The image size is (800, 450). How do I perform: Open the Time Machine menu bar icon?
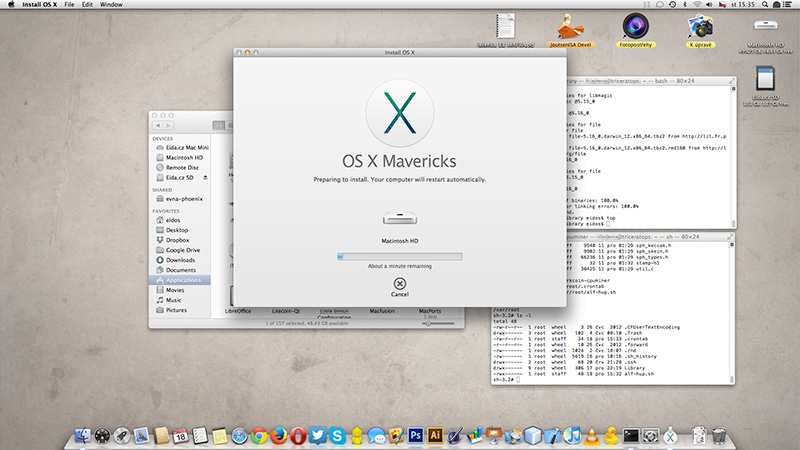pyautogui.click(x=672, y=4)
